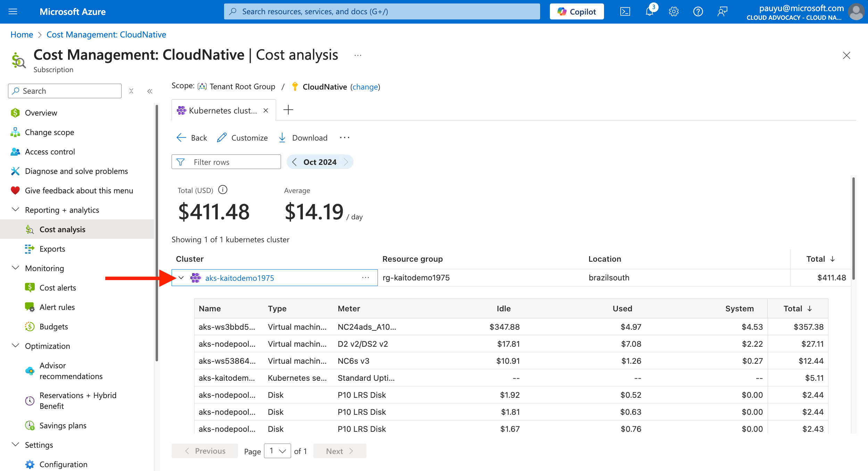Open Exports in the sidebar
The image size is (868, 471).
[x=77, y=249]
